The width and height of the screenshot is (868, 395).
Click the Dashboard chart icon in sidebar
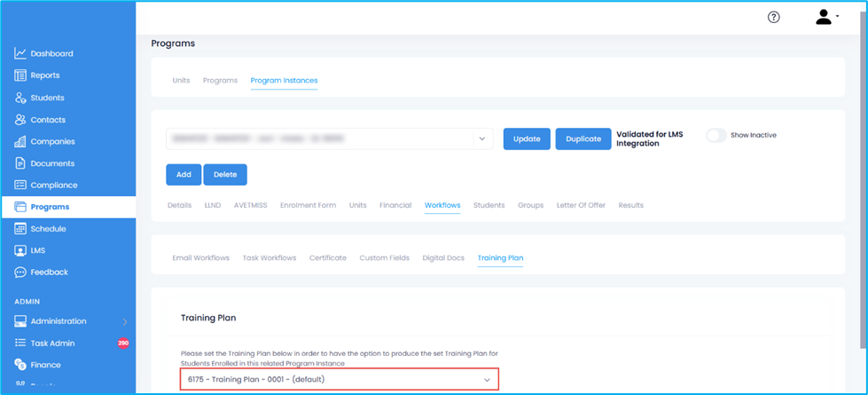[20, 54]
